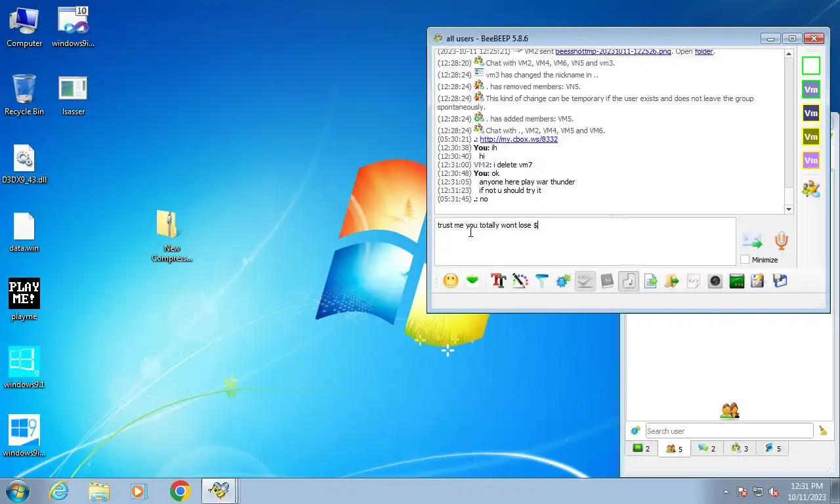Viewport: 840px width, 504px height.
Task: Switch to the users tab showing 5
Action: [674, 449]
